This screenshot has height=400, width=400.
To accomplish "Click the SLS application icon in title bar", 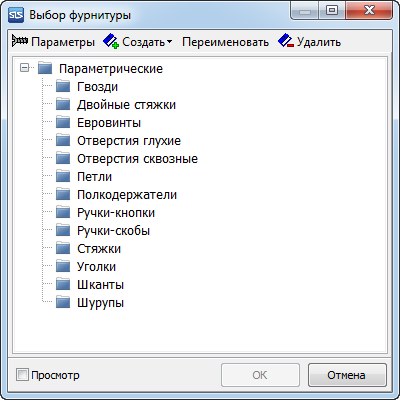I will point(16,15).
